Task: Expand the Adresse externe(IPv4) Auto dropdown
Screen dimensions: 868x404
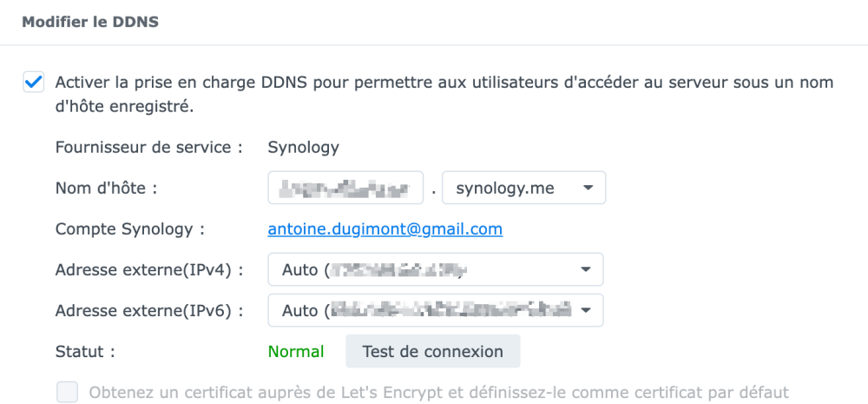Action: (435, 269)
